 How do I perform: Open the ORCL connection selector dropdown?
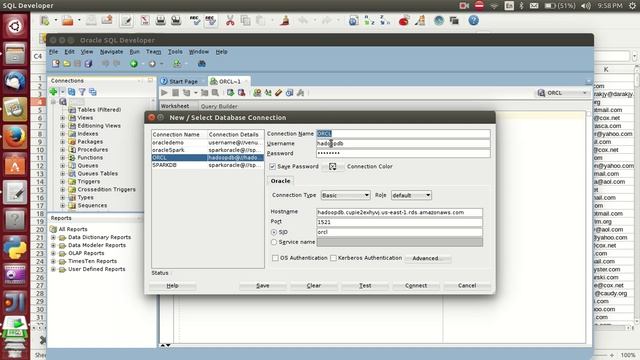562,93
